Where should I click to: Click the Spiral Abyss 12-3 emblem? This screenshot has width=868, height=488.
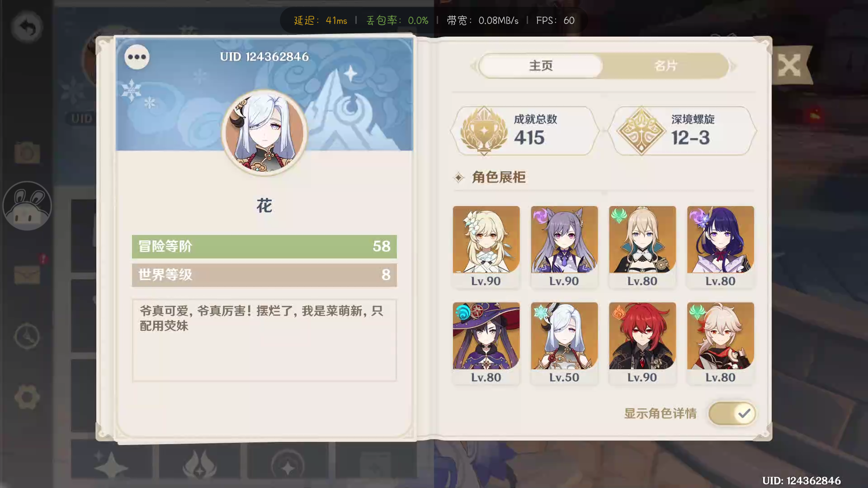pos(641,131)
